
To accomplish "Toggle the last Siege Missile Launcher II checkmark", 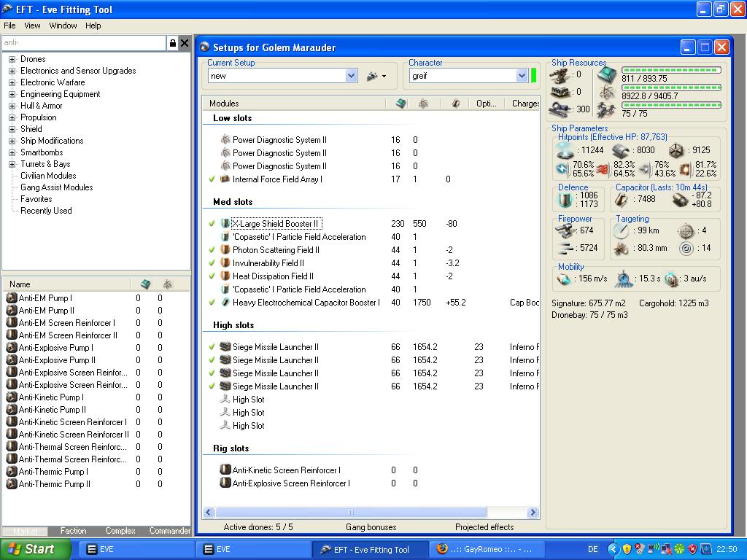I will click(x=212, y=386).
